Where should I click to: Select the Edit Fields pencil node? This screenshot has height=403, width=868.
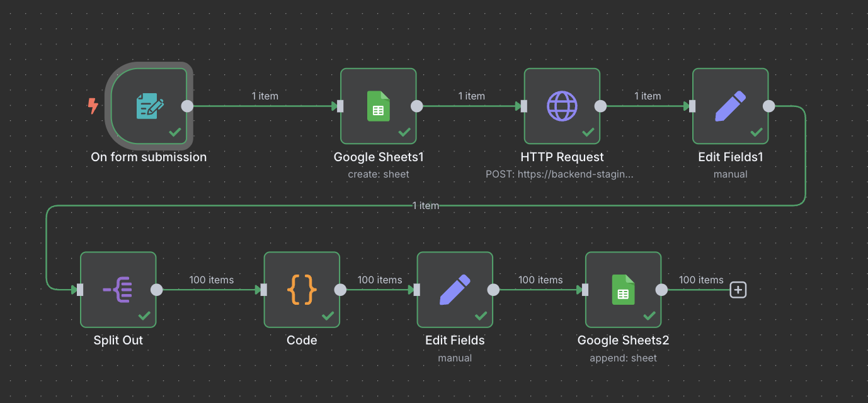[455, 290]
